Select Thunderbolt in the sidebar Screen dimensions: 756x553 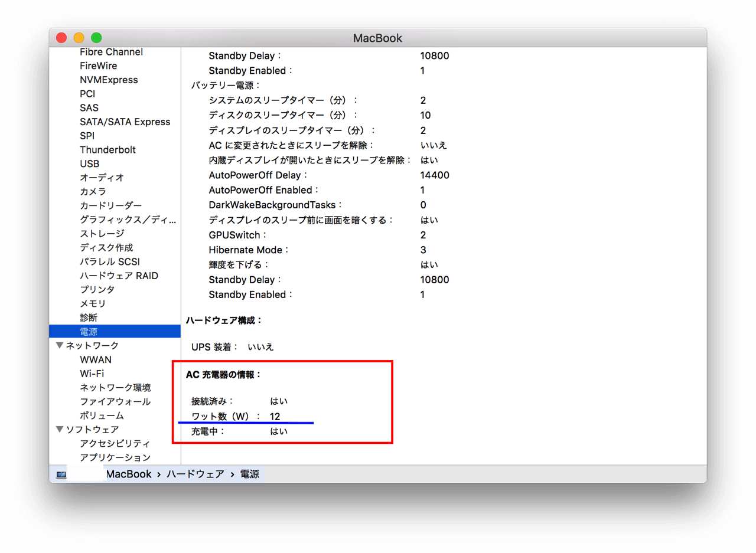pos(107,150)
